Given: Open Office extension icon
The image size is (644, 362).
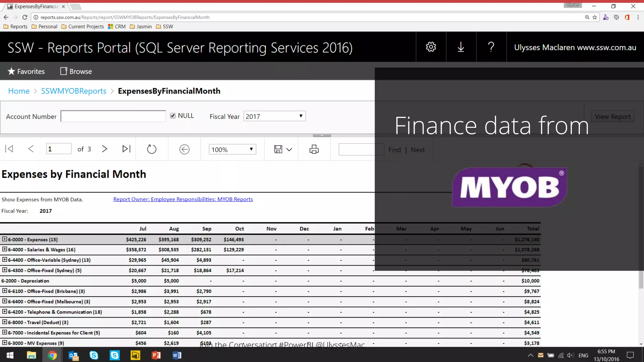Looking at the screenshot, I should 627,17.
